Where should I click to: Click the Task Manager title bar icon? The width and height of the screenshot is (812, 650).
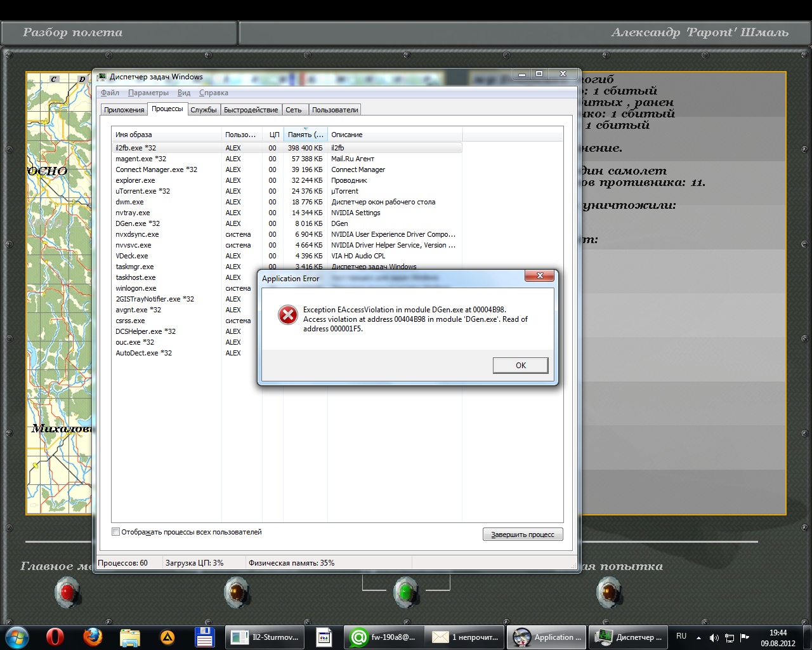point(101,77)
